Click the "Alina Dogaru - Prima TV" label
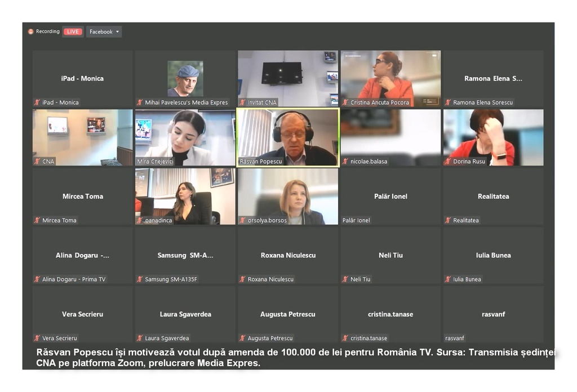Image resolution: width=577 pixels, height=392 pixels. (x=74, y=279)
